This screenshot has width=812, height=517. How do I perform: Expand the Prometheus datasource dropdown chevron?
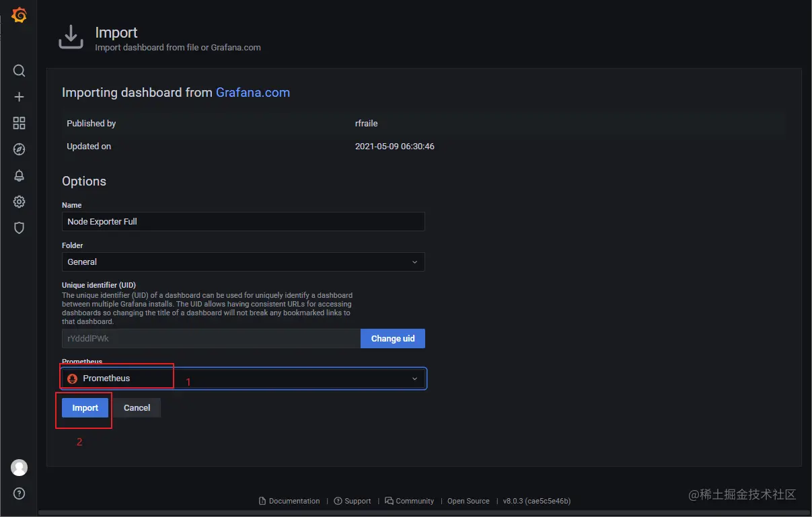[x=414, y=379]
